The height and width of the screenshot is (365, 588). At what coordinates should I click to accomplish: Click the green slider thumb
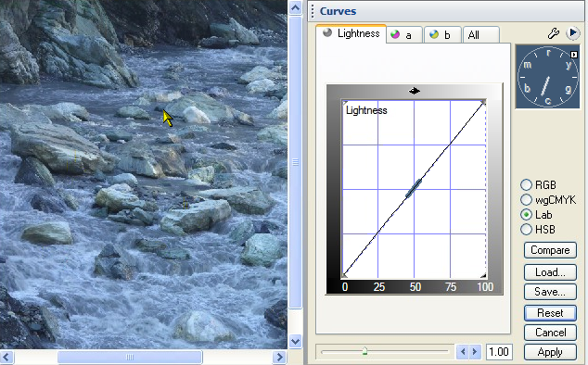(x=364, y=351)
